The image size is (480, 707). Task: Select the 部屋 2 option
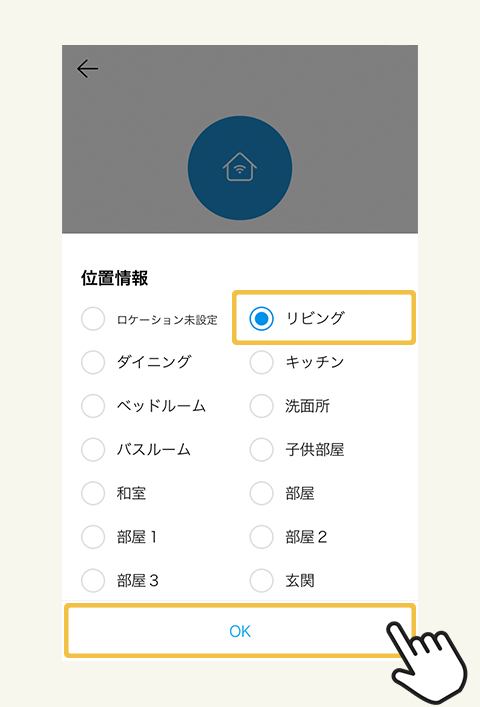pyautogui.click(x=261, y=537)
